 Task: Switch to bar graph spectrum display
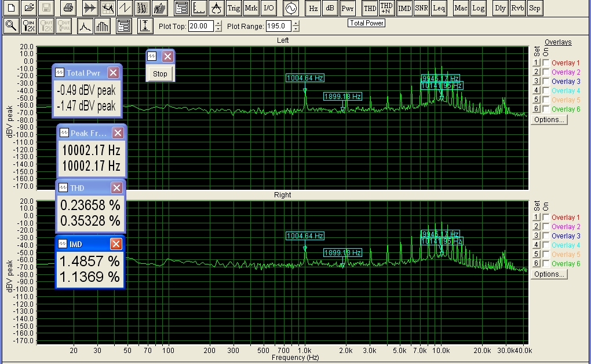point(103,26)
